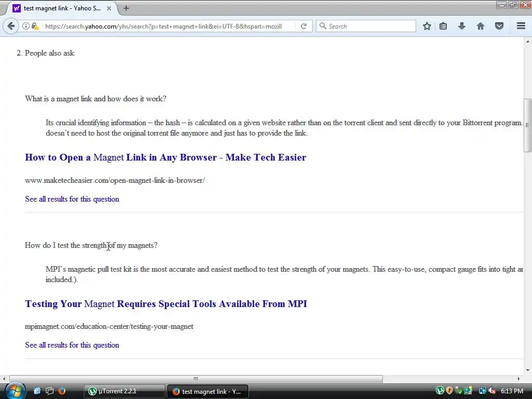Image resolution: width=532 pixels, height=399 pixels.
Task: Click the magnifier icon in search box
Action: [x=323, y=26]
